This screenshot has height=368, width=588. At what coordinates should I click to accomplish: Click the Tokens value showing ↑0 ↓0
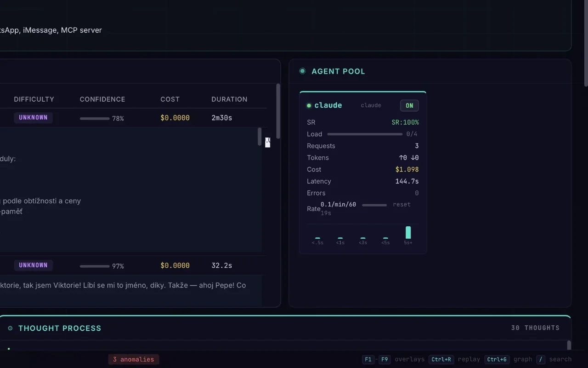click(409, 158)
